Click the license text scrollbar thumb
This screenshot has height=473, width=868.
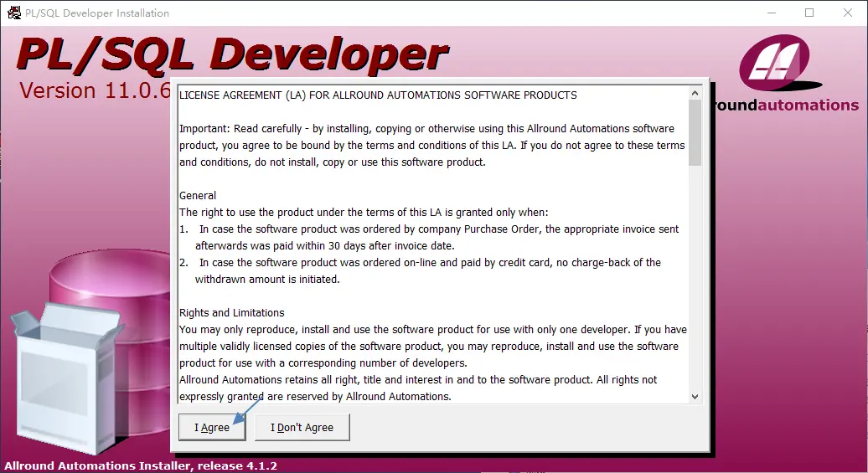tap(695, 133)
